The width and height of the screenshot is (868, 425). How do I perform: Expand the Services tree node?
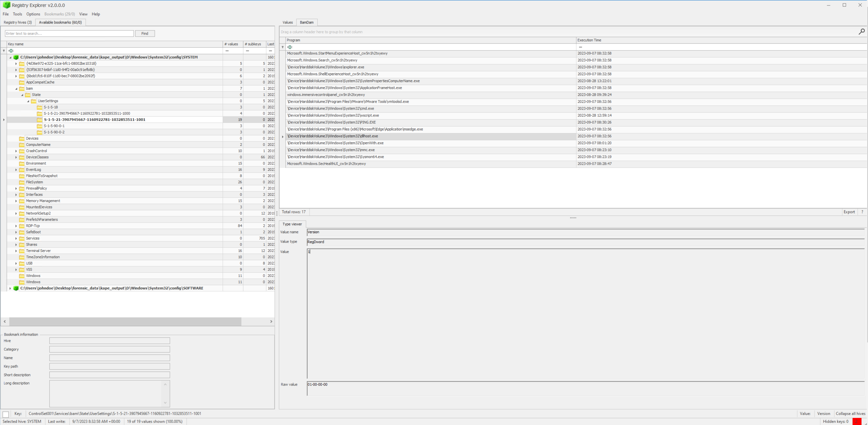(x=16, y=238)
